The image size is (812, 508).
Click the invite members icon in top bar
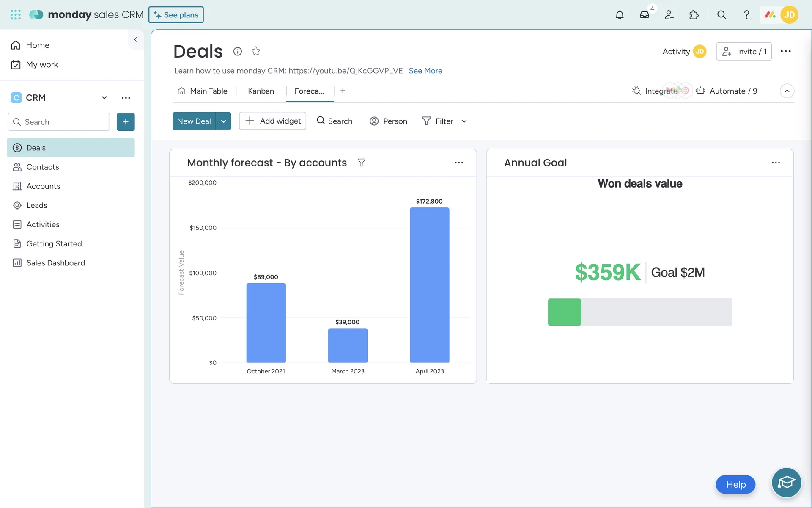point(669,15)
